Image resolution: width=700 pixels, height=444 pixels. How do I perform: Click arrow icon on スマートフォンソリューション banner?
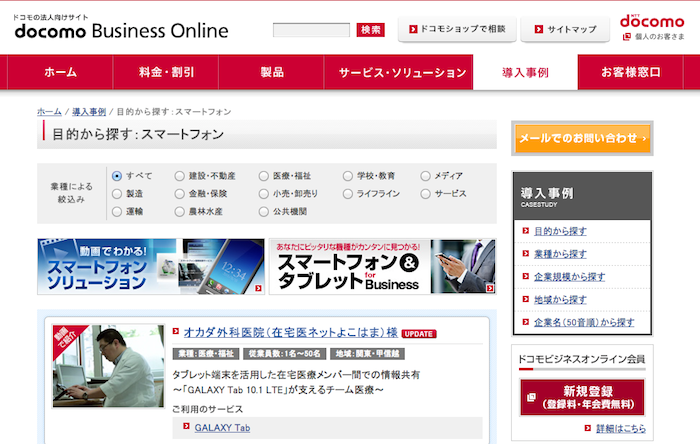point(258,288)
